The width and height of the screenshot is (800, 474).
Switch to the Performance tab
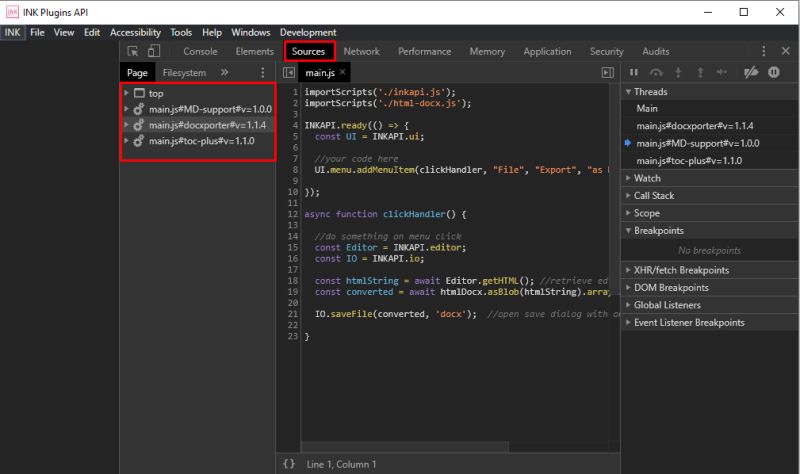coord(424,52)
